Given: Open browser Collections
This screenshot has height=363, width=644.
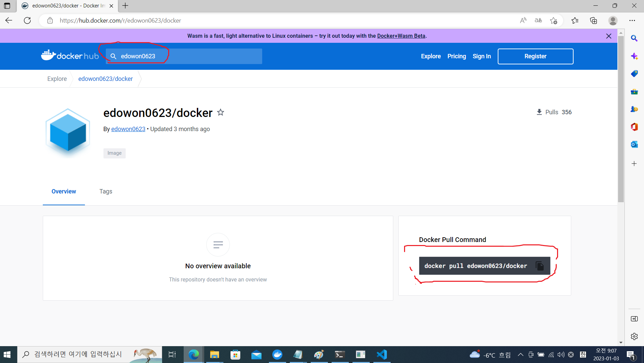Looking at the screenshot, I should [593, 20].
